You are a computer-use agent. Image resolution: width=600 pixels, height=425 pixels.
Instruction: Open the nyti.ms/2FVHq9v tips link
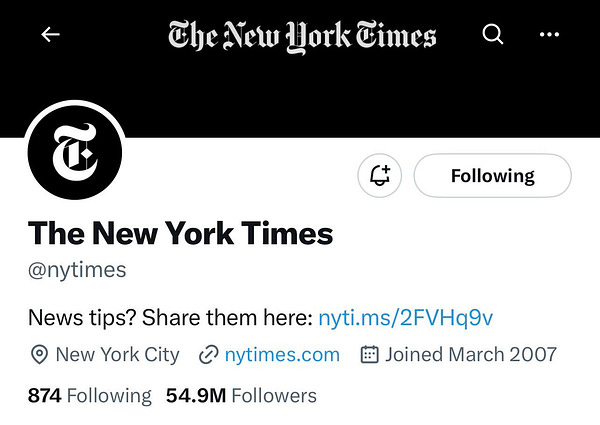(405, 318)
